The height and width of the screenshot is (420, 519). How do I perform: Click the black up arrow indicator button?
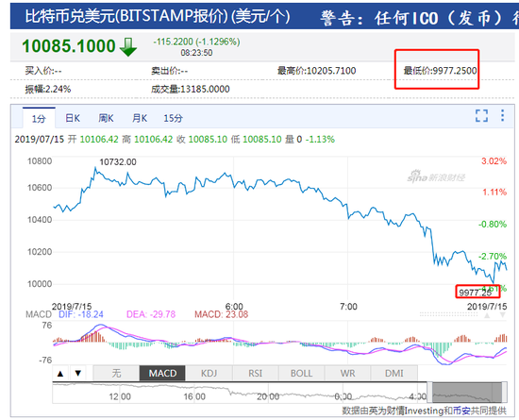[x=60, y=374]
